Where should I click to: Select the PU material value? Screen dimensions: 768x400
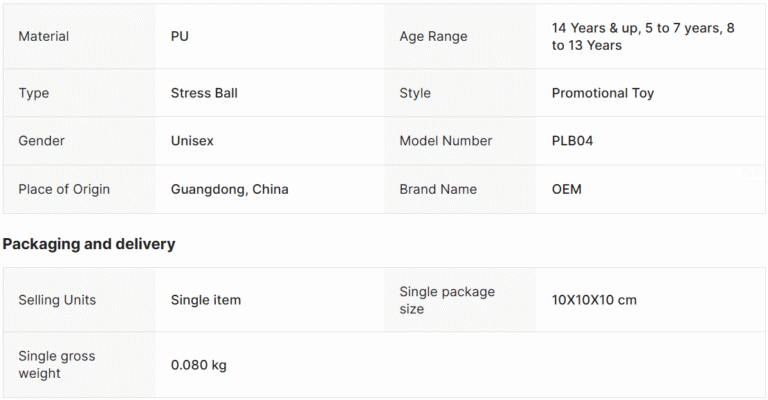point(180,36)
